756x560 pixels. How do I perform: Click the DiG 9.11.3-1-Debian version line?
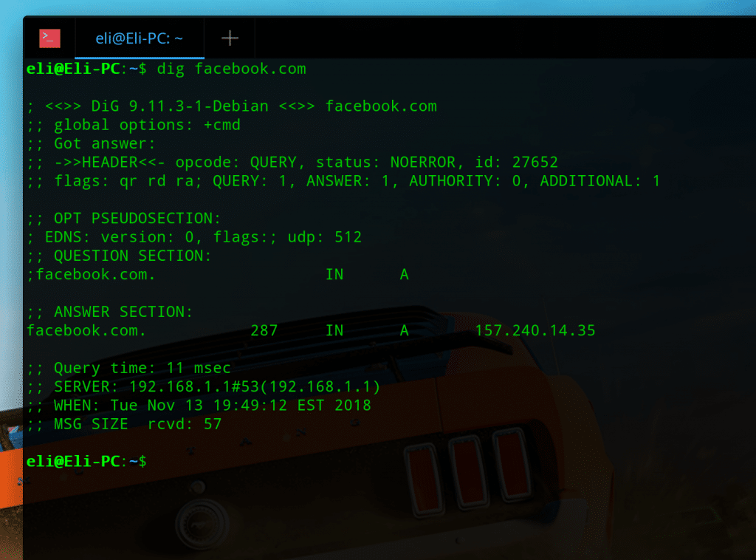click(x=232, y=106)
